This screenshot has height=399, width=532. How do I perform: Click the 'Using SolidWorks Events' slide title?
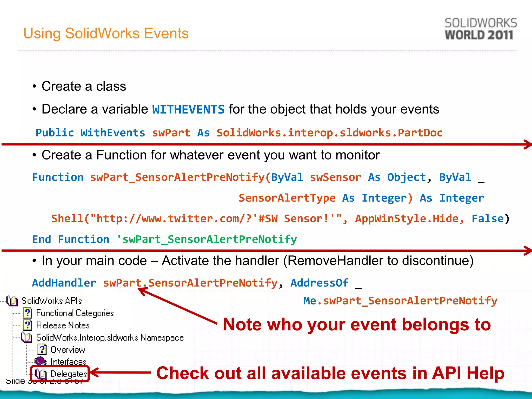click(x=106, y=33)
